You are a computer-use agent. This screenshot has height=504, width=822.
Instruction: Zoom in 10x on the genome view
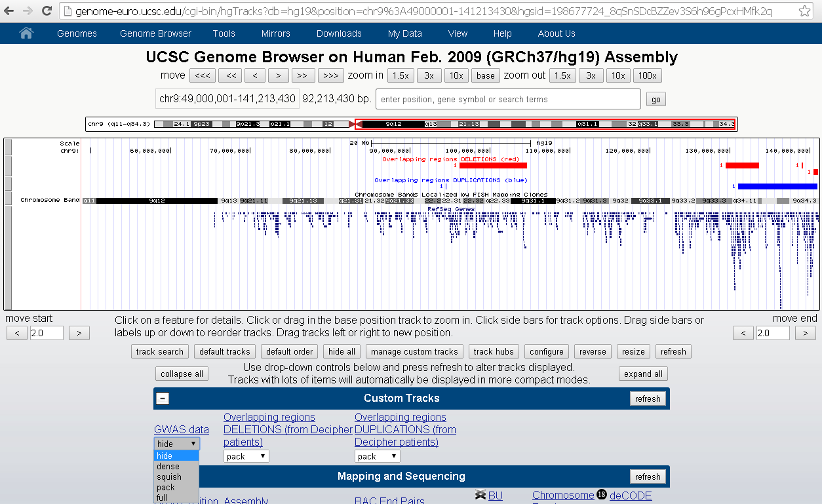click(456, 75)
